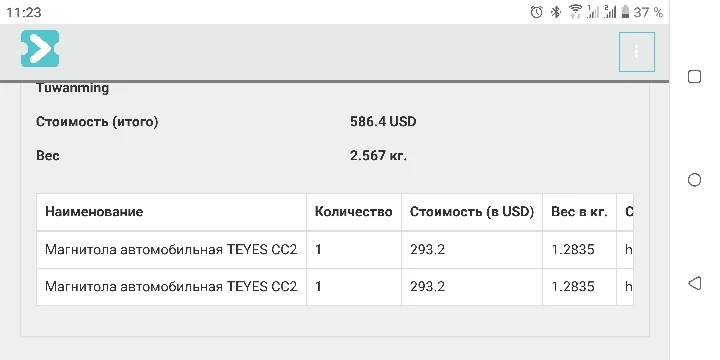Tap the total cost 586.4 USD value
Image resolution: width=720 pixels, height=360 pixels.
click(x=383, y=122)
